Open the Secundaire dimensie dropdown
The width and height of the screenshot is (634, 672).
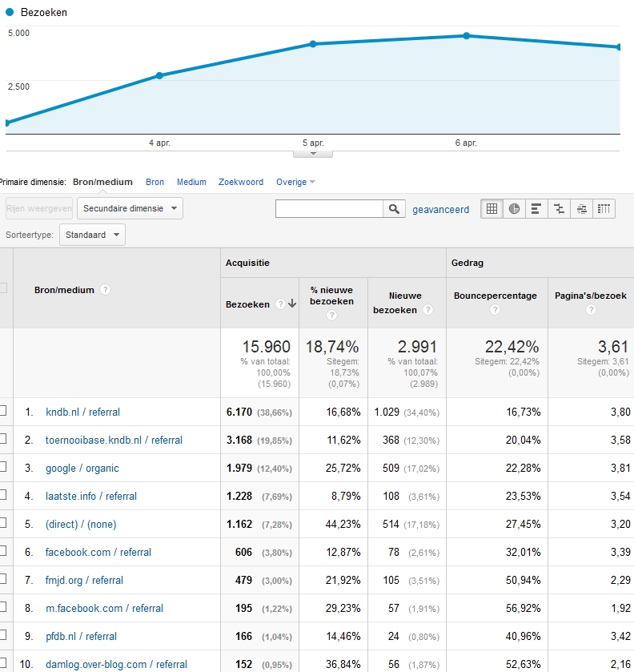[x=130, y=208]
